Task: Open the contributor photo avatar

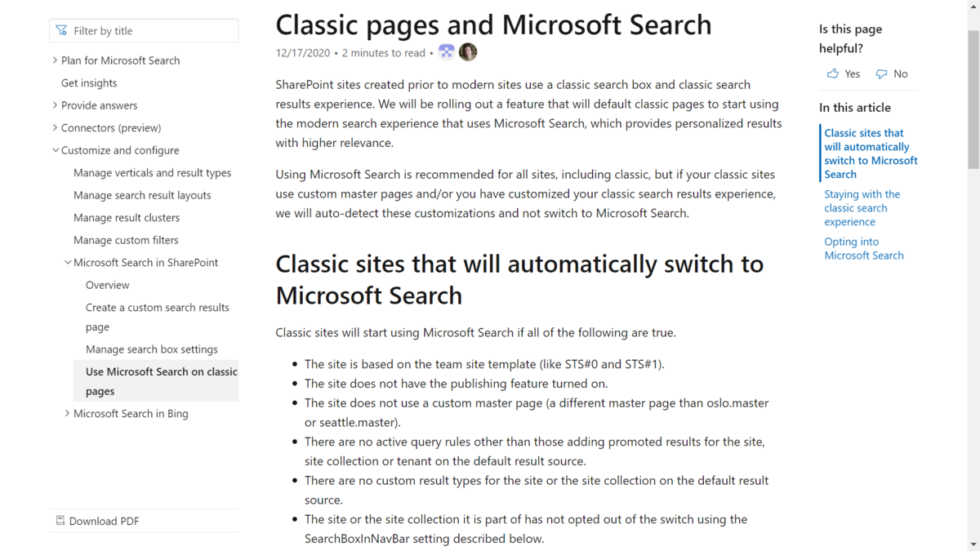Action: [468, 52]
